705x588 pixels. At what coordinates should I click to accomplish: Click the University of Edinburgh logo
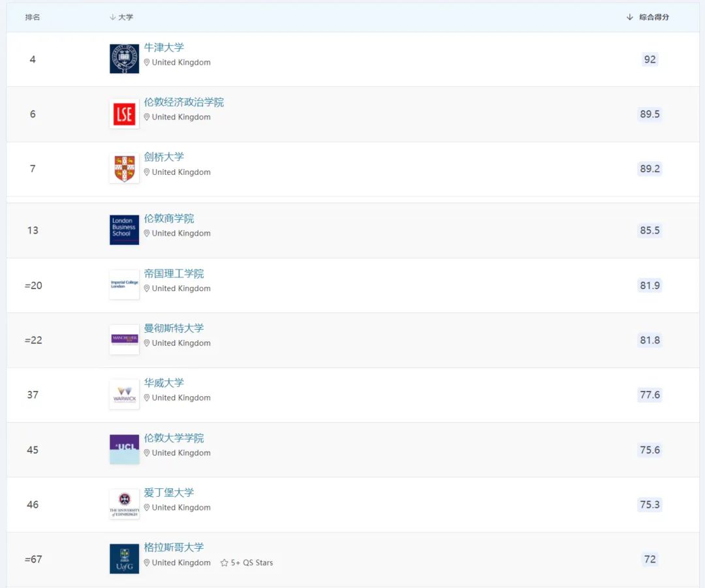coord(124,504)
